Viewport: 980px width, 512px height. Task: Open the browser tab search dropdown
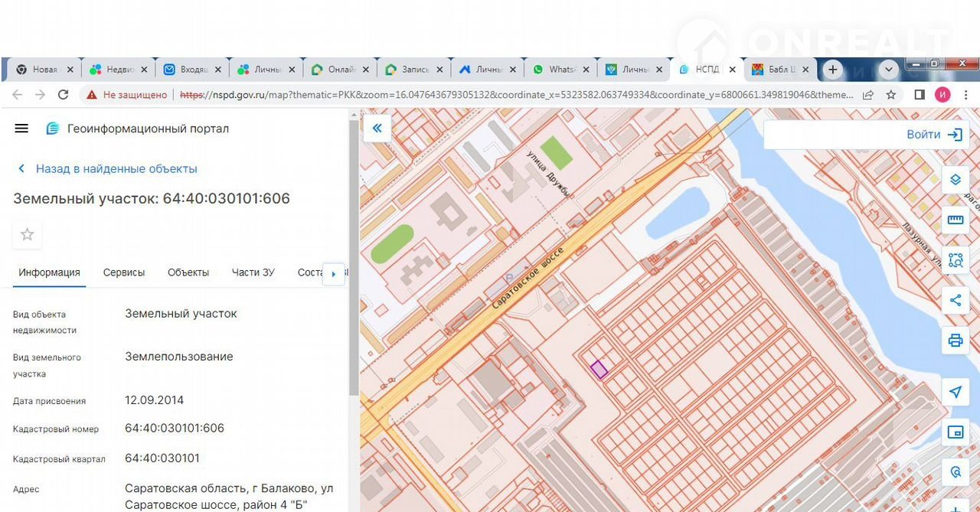888,70
